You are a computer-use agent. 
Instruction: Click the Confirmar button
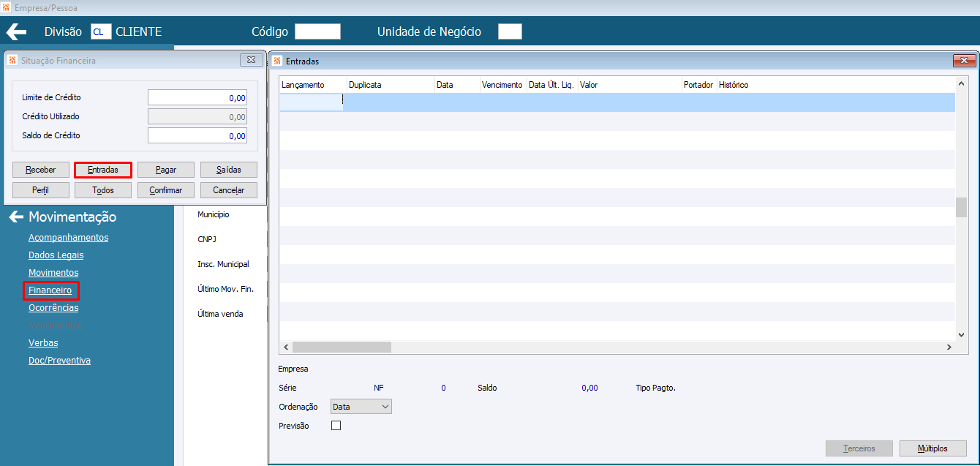pos(166,190)
